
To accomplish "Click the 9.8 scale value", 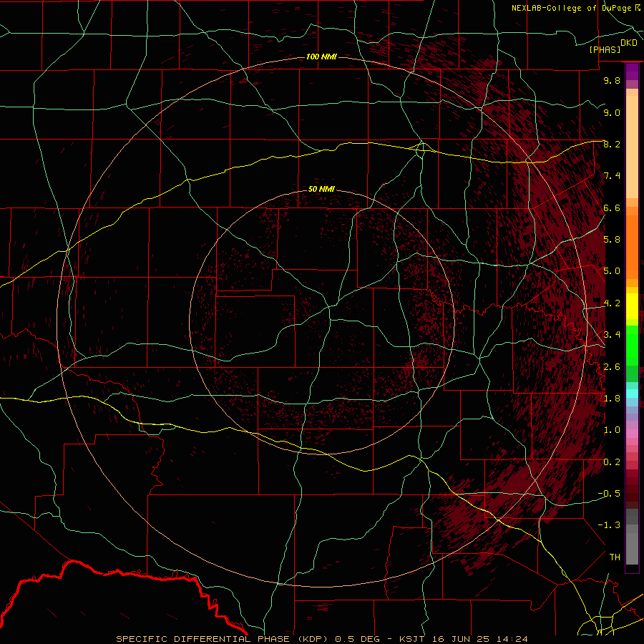I will click(612, 80).
